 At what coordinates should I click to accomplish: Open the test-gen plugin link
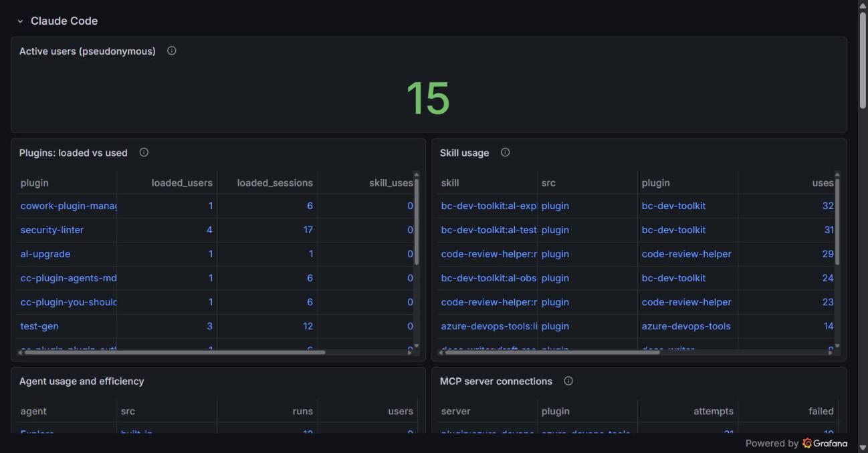click(39, 326)
